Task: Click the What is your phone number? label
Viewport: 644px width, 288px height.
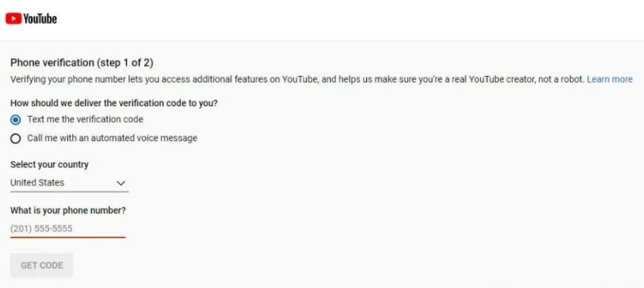Action: pos(68,210)
